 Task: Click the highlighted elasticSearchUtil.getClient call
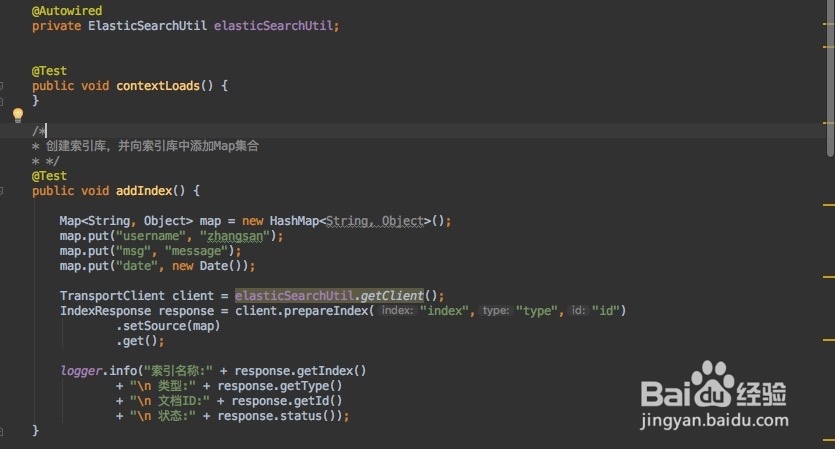pyautogui.click(x=329, y=296)
